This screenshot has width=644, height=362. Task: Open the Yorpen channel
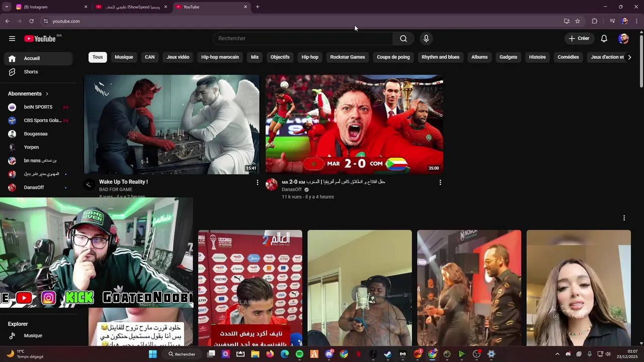pyautogui.click(x=39, y=147)
